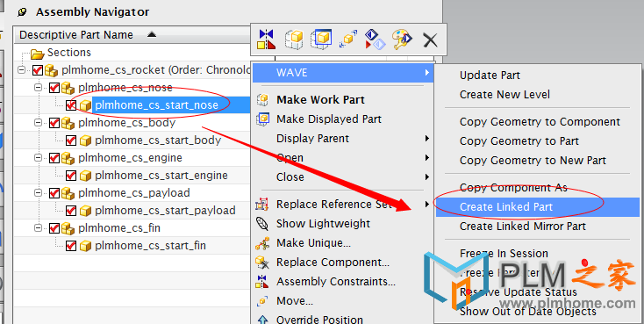The height and width of the screenshot is (324, 644).
Task: Toggle the plmhome_cs_start_payload checkbox
Action: click(71, 211)
